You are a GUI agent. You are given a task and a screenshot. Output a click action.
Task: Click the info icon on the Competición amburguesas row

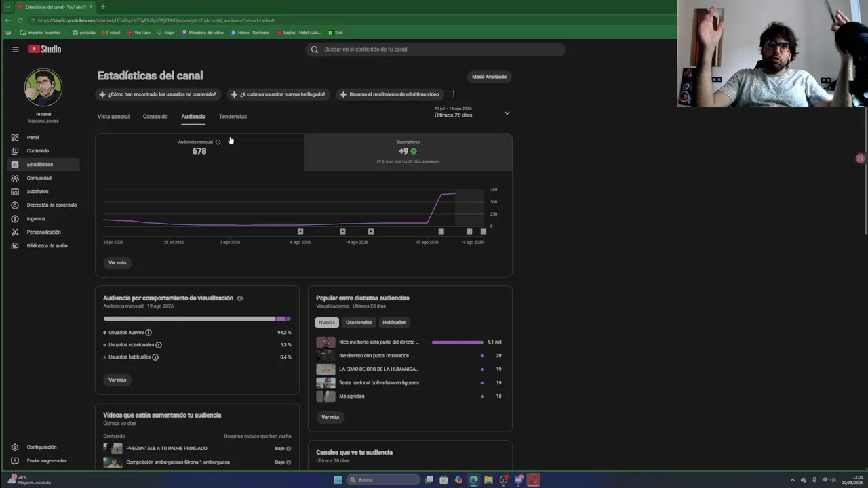(x=288, y=462)
